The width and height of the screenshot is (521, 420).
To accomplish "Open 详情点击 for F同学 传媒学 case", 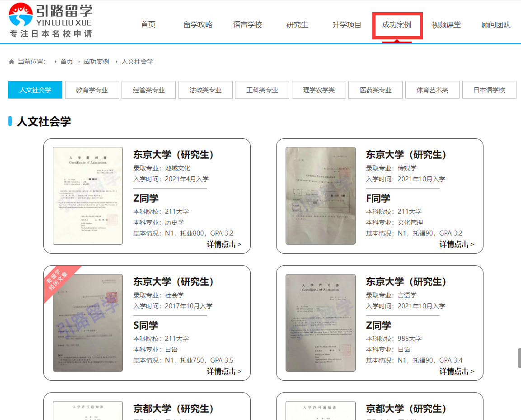I will point(457,245).
